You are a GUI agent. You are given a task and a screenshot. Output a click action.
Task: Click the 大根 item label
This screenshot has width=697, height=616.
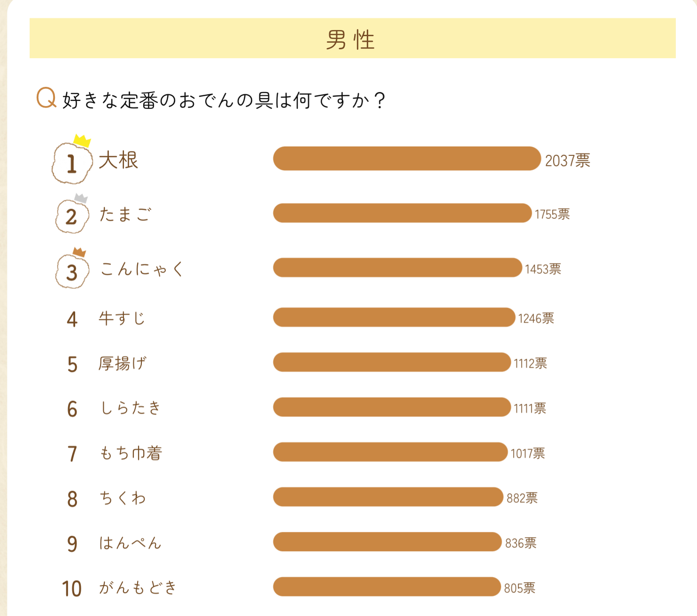tap(118, 160)
